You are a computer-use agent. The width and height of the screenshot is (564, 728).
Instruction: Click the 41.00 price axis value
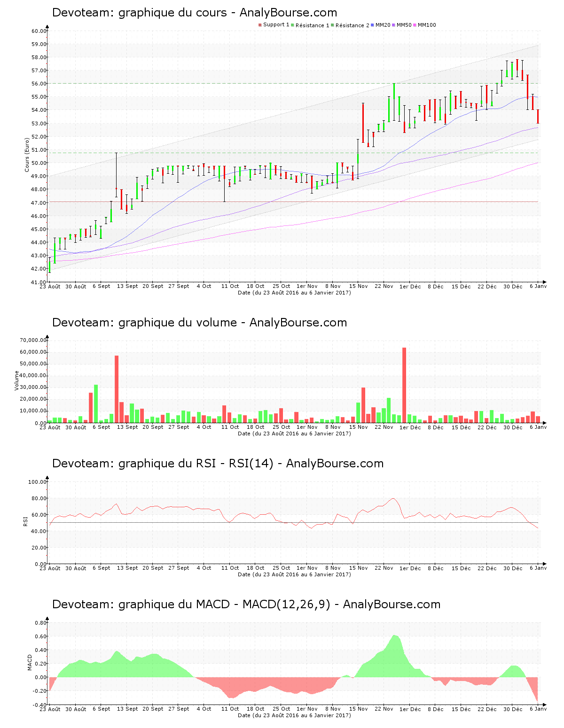tap(39, 282)
